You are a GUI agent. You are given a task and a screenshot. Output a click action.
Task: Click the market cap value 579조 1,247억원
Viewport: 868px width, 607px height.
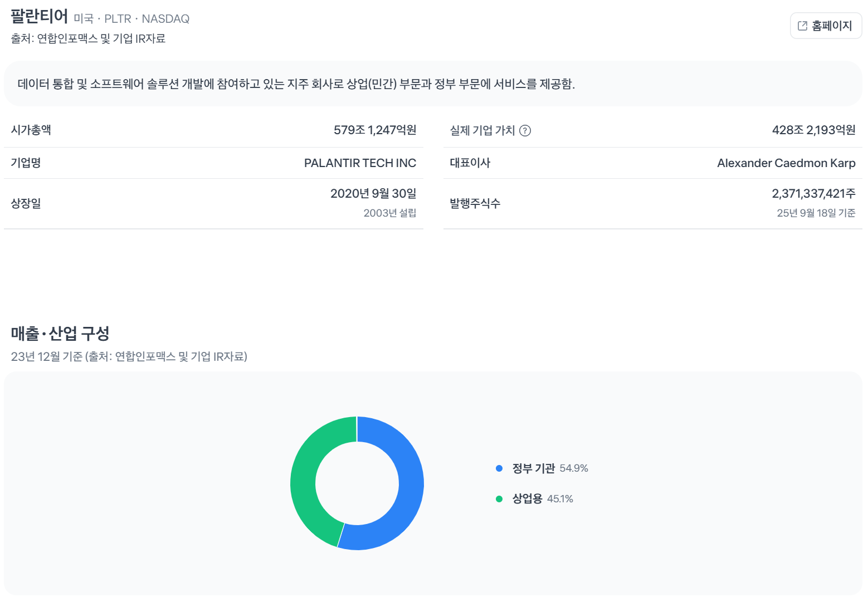375,130
